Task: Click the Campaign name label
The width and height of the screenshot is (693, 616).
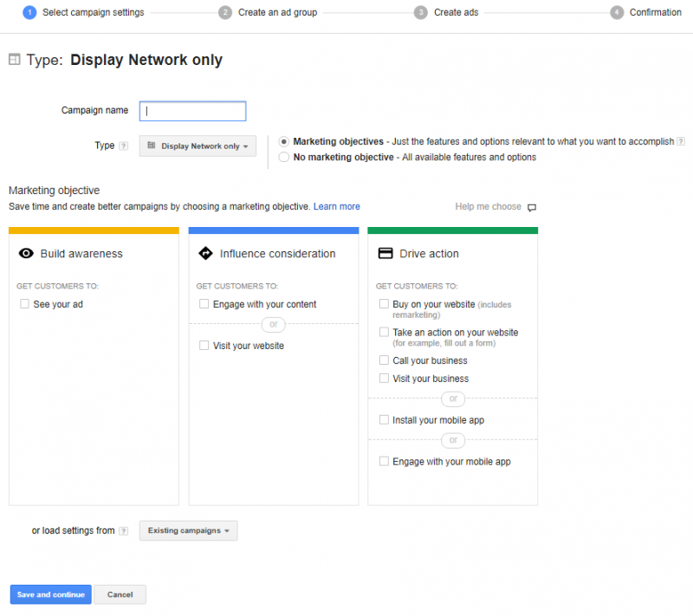Action: pos(94,110)
